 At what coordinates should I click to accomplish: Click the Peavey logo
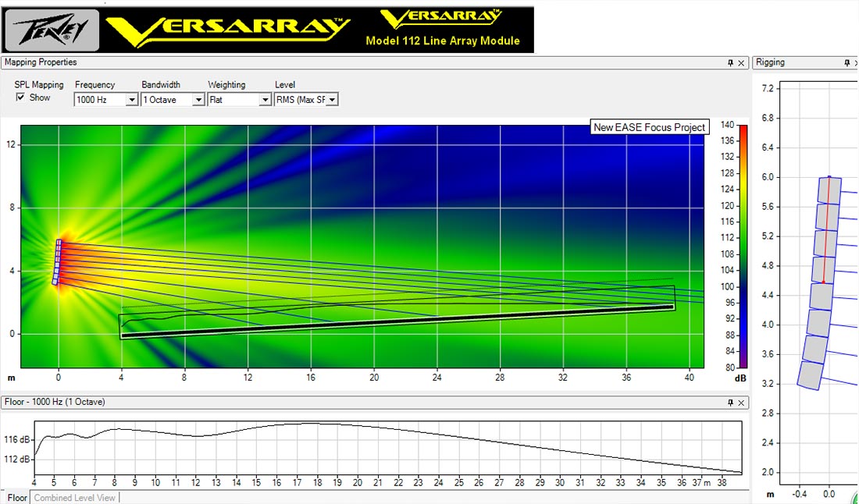tap(52, 30)
